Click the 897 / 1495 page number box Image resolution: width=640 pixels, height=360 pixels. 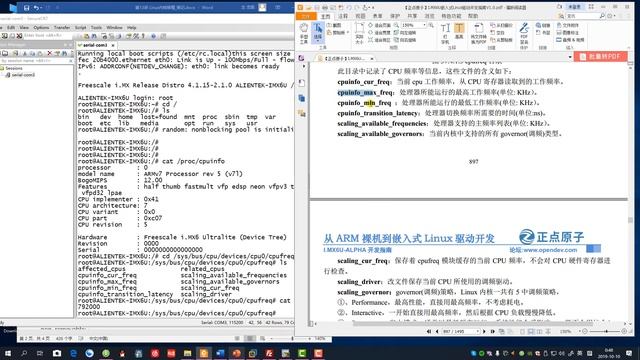pyautogui.click(x=460, y=331)
